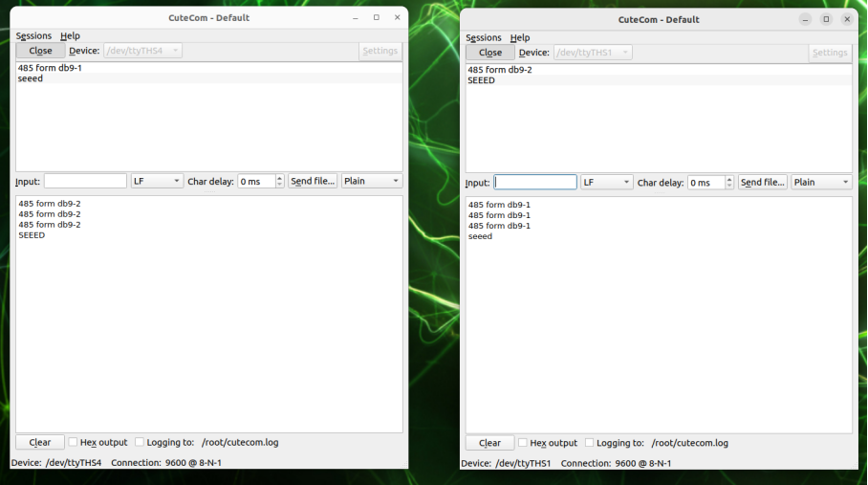Screen dimensions: 868x485
Task: Clear the output in the ttyTHS4 window
Action: (40, 442)
